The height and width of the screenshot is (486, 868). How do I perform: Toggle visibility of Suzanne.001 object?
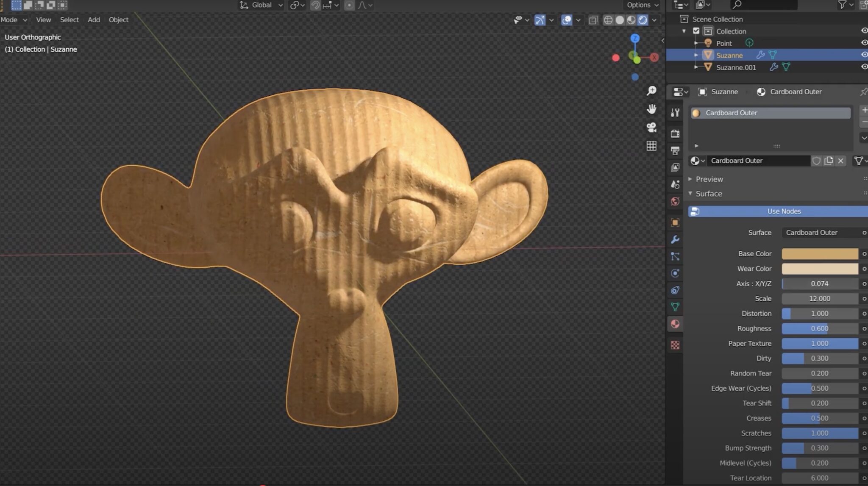pyautogui.click(x=864, y=67)
